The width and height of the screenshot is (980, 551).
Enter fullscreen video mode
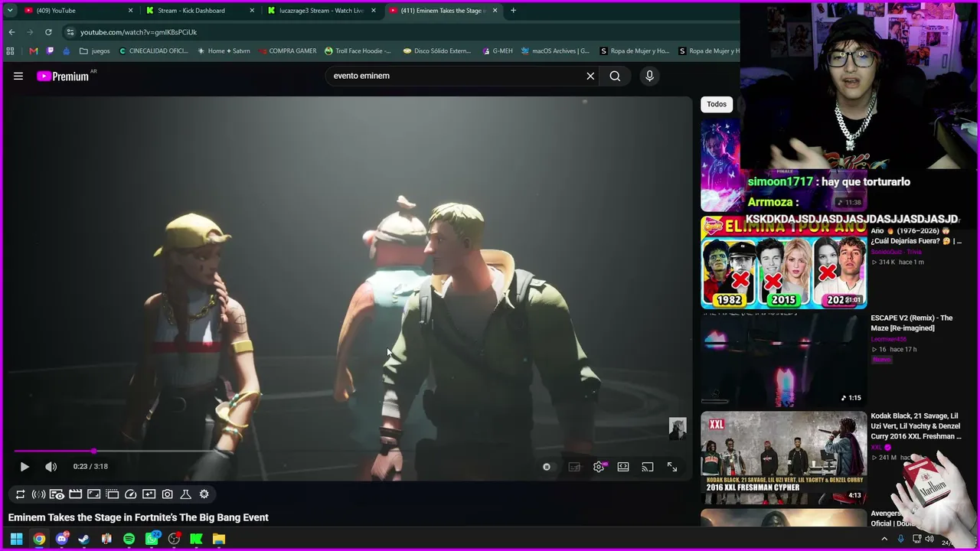pyautogui.click(x=672, y=467)
